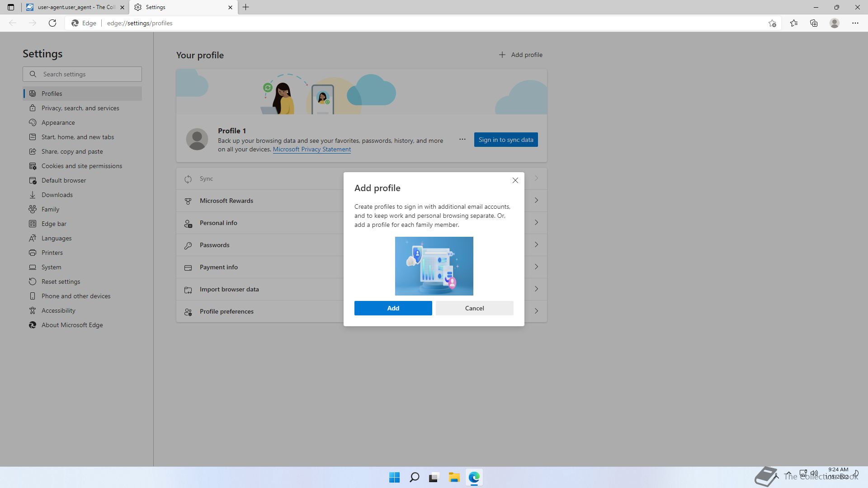868x488 pixels.
Task: Click Personal info person icon
Action: [x=188, y=223]
